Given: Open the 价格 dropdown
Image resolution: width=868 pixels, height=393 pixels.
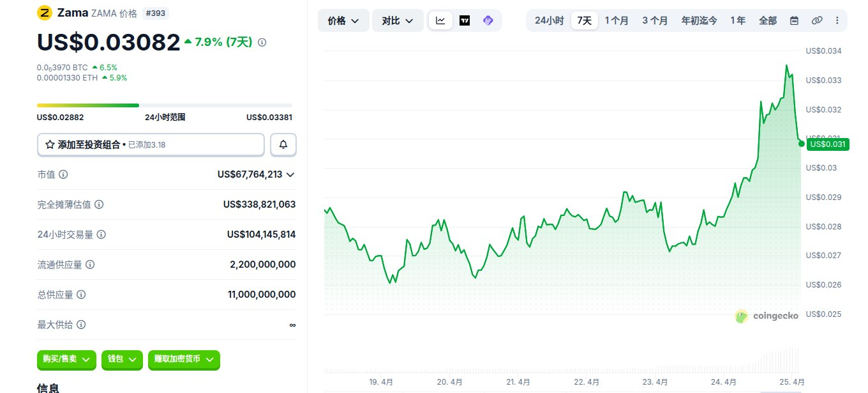Looking at the screenshot, I should click(343, 20).
